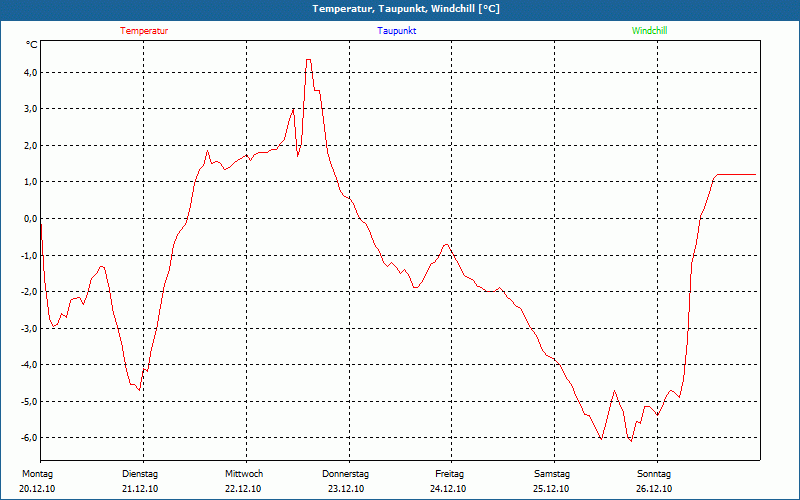Click the 20.12.10 date label

coord(37,489)
